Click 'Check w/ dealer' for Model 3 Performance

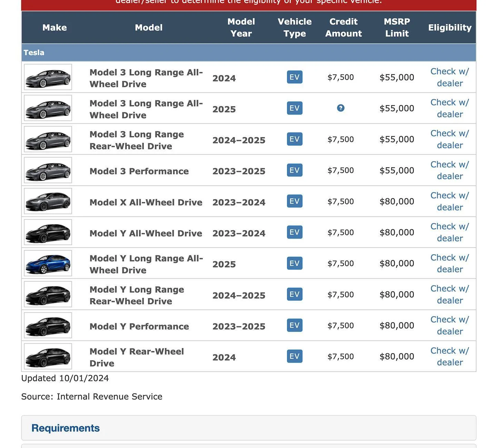(x=450, y=170)
